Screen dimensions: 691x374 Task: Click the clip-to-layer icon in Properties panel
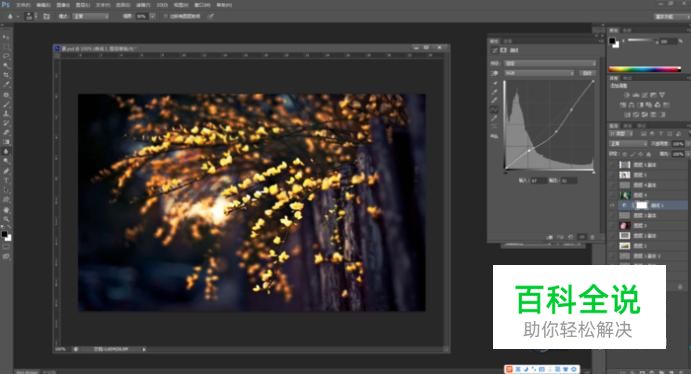tap(550, 237)
